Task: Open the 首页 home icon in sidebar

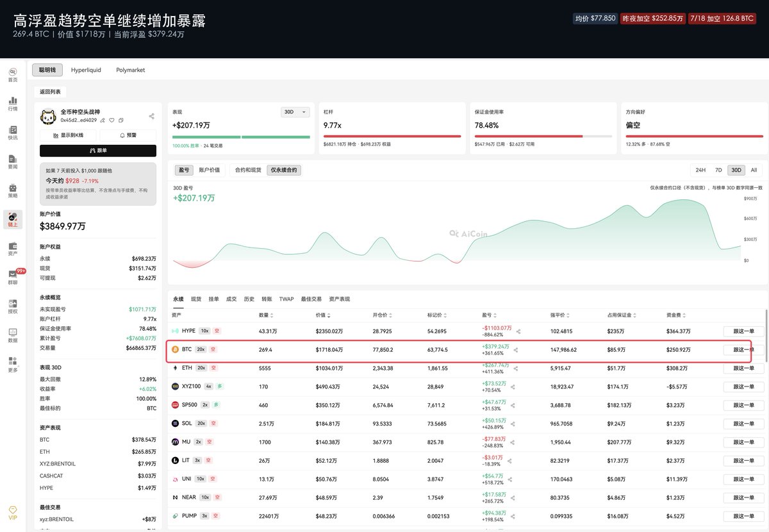Action: tap(13, 74)
